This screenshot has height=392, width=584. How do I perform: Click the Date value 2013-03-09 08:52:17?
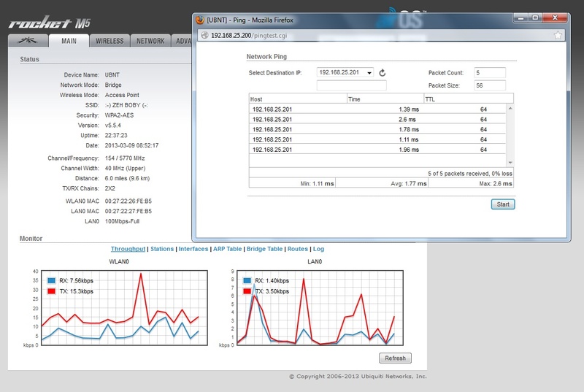[x=131, y=145]
